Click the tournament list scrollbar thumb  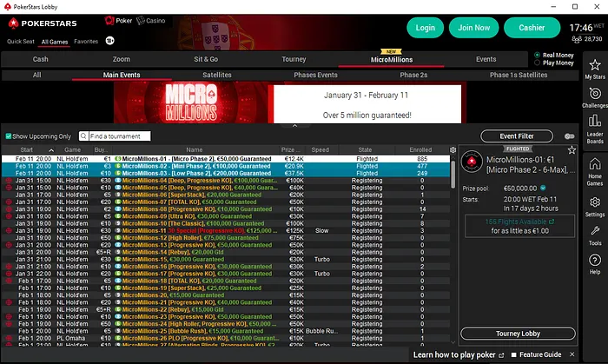tap(453, 175)
